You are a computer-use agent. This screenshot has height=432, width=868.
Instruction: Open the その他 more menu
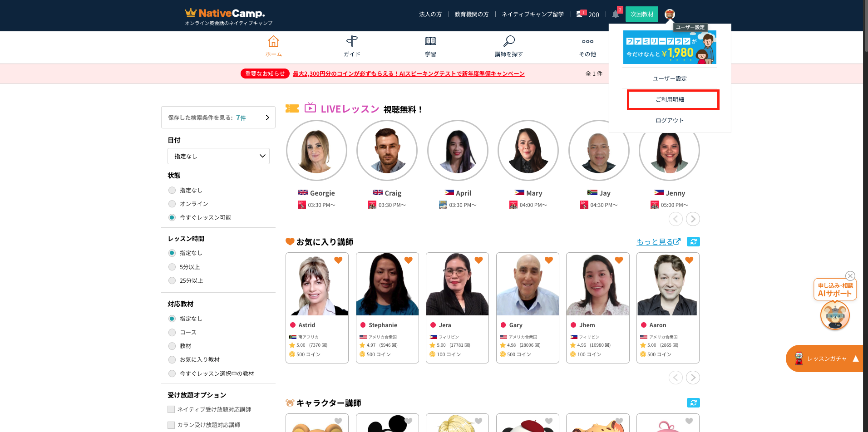pyautogui.click(x=587, y=46)
